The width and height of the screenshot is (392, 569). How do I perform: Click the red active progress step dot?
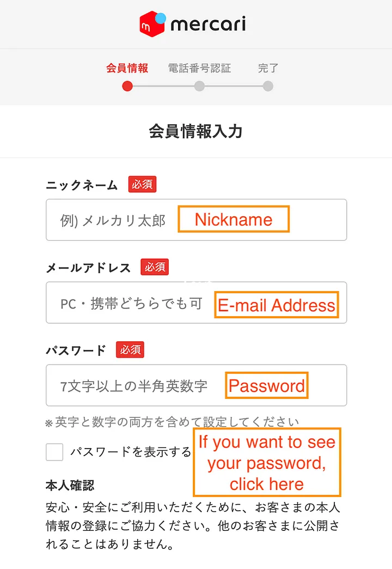click(127, 86)
